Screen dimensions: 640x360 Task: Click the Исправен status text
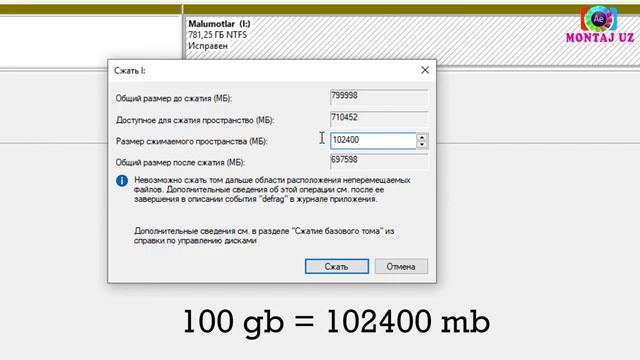pos(208,46)
